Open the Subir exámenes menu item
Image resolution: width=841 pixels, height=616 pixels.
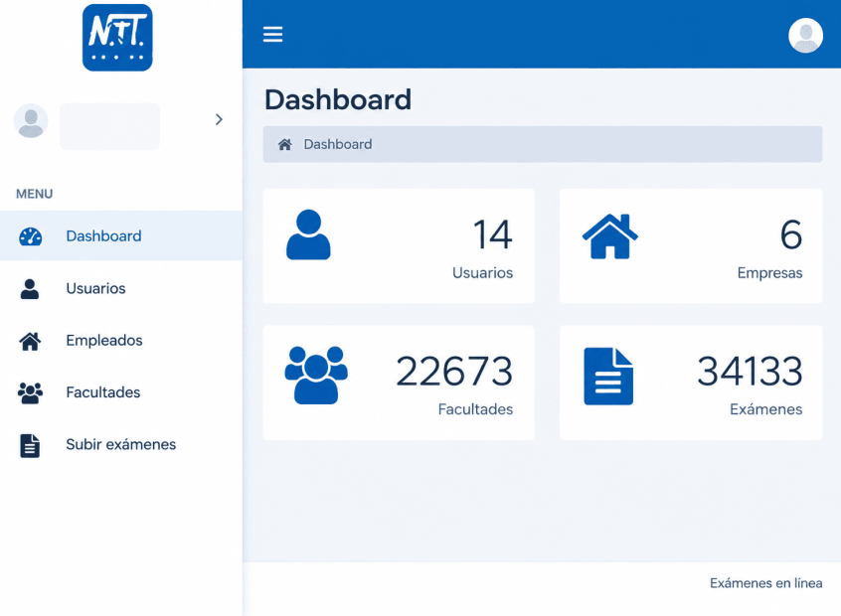[x=121, y=444]
